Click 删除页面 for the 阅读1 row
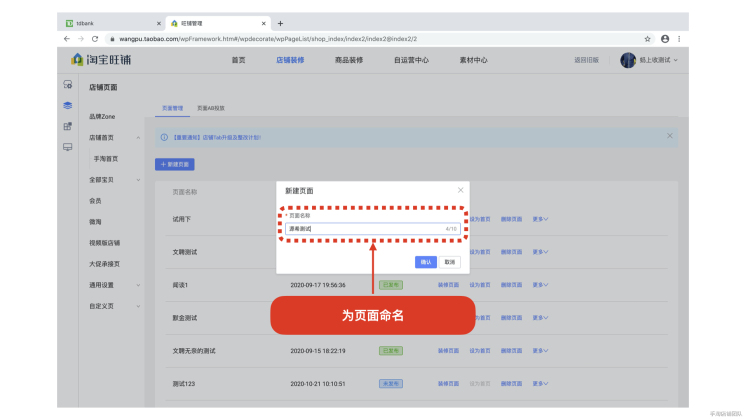Viewport: 746px width, 420px height. tap(511, 285)
